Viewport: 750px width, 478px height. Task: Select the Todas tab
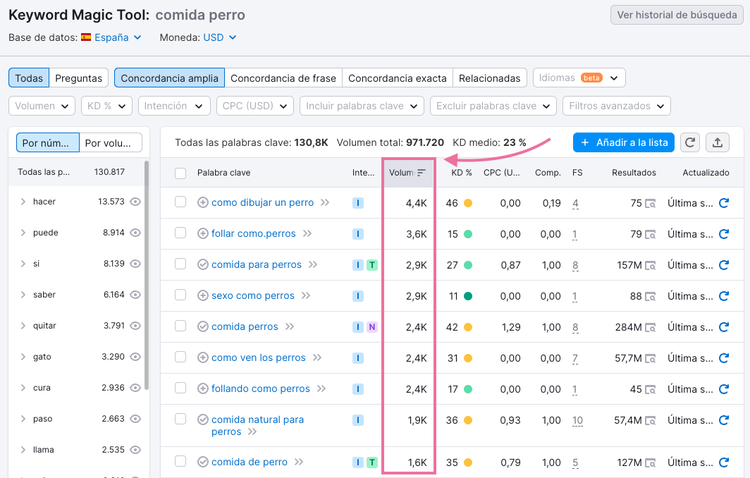click(x=29, y=78)
